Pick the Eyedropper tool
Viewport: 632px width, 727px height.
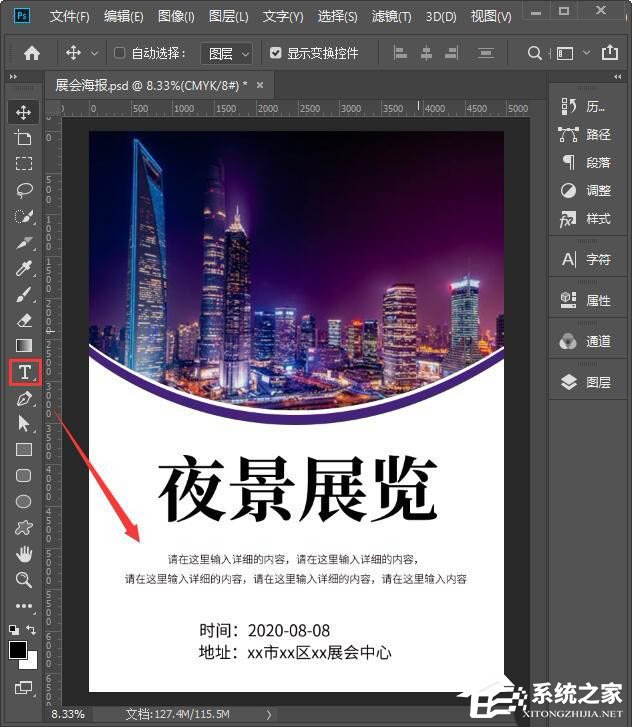coord(24,268)
